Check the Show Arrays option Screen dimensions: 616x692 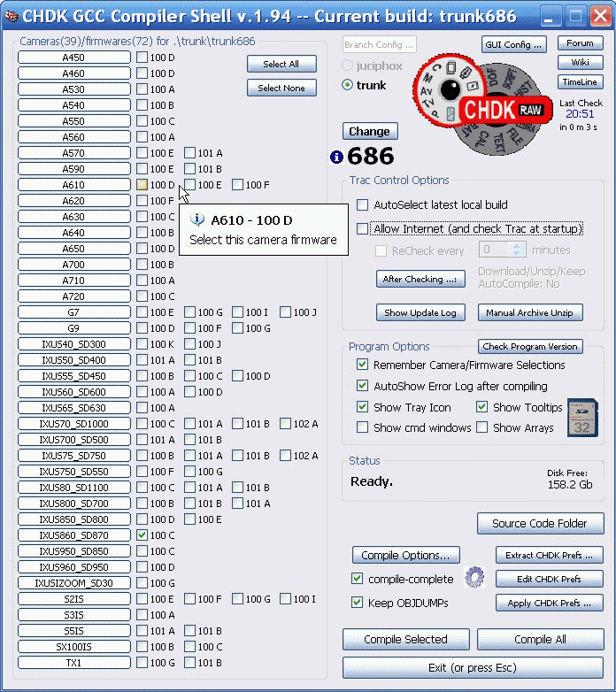coord(481,427)
